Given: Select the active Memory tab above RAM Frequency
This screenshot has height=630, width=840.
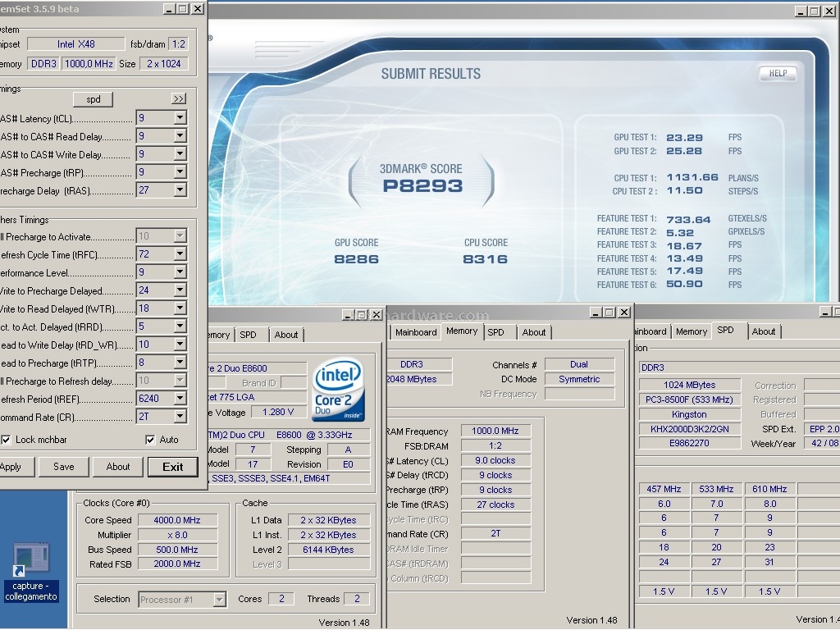Looking at the screenshot, I should pos(462,331).
